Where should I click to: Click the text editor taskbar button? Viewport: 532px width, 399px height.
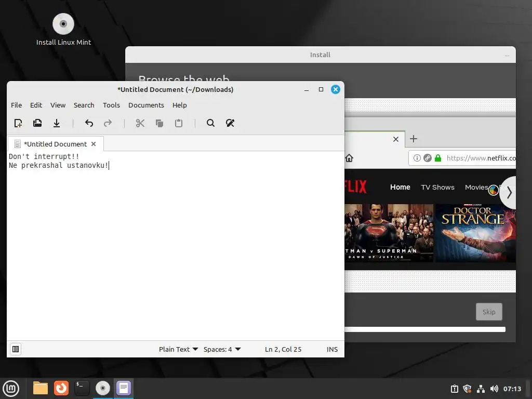tap(124, 388)
